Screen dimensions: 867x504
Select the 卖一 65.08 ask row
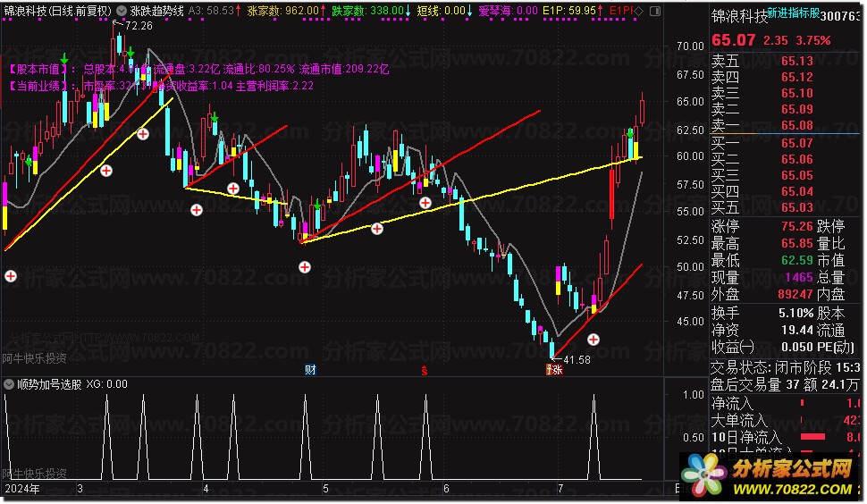pos(762,125)
